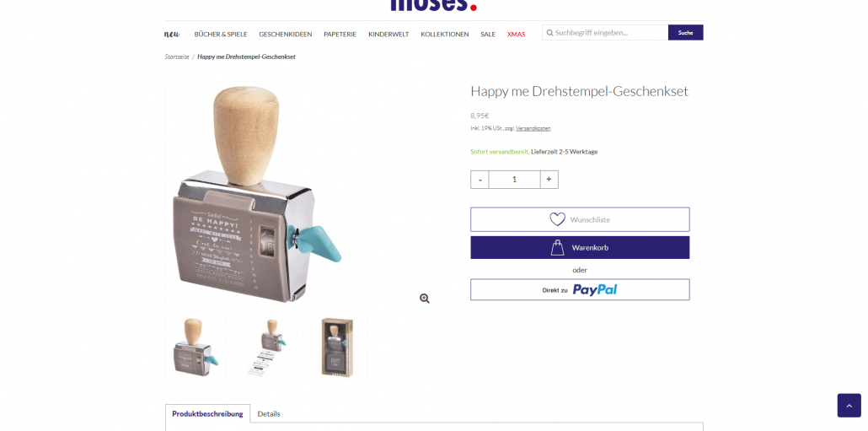Screen dimensions: 868x431
Task: Click the search magnifier icon in search field
Action: [549, 33]
